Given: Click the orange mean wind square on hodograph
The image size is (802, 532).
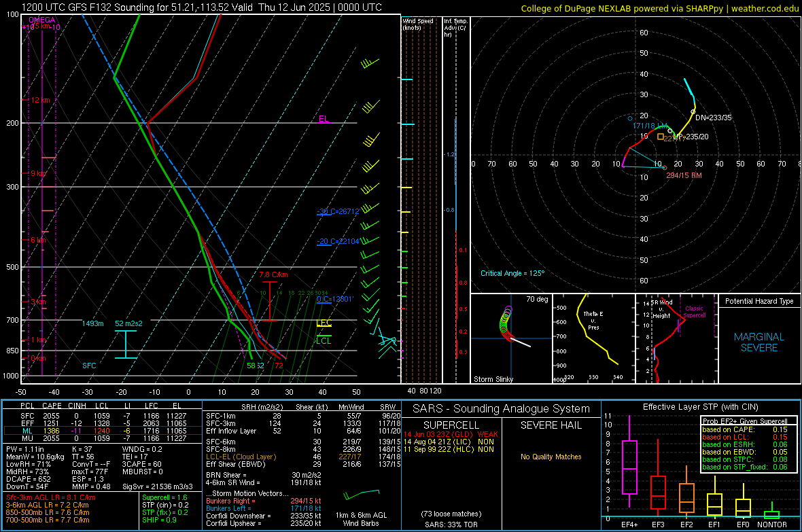Looking at the screenshot, I should [x=661, y=137].
